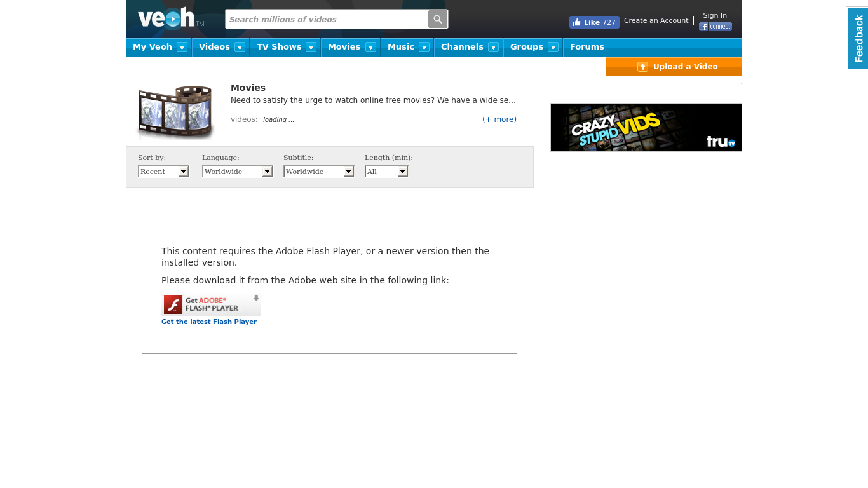868x488 pixels.
Task: Open the Forums page
Action: click(x=587, y=47)
